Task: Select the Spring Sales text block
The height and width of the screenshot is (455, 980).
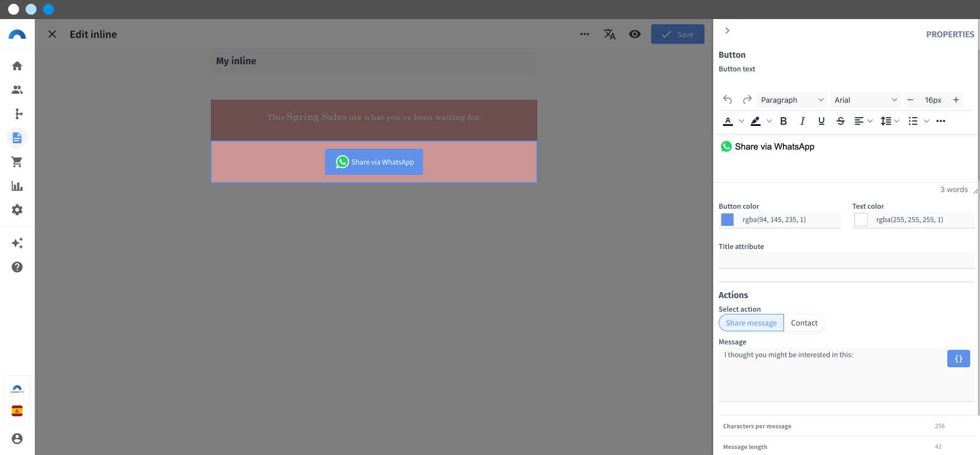Action: pos(374,120)
